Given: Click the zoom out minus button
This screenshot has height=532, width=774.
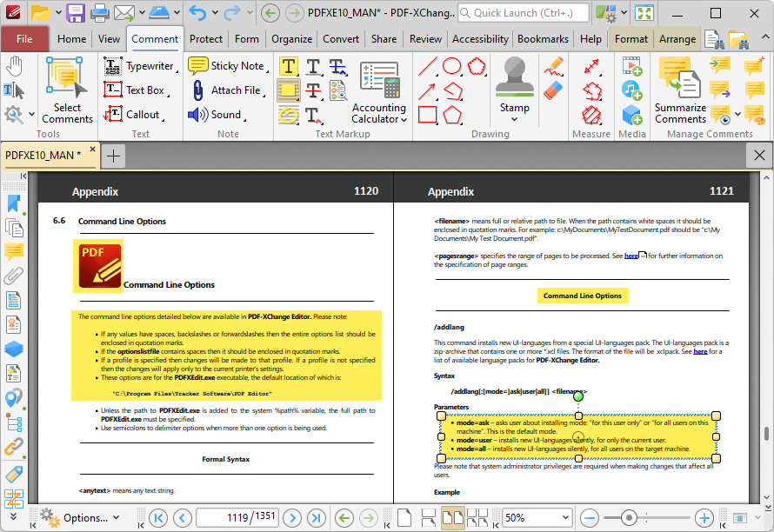Looking at the screenshot, I should point(590,518).
